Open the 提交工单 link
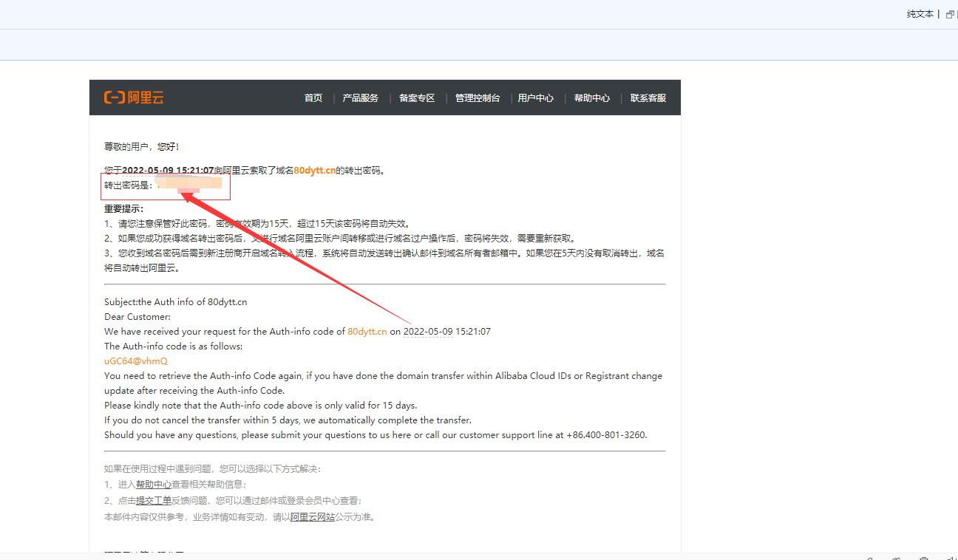Image resolution: width=958 pixels, height=560 pixels. point(154,501)
